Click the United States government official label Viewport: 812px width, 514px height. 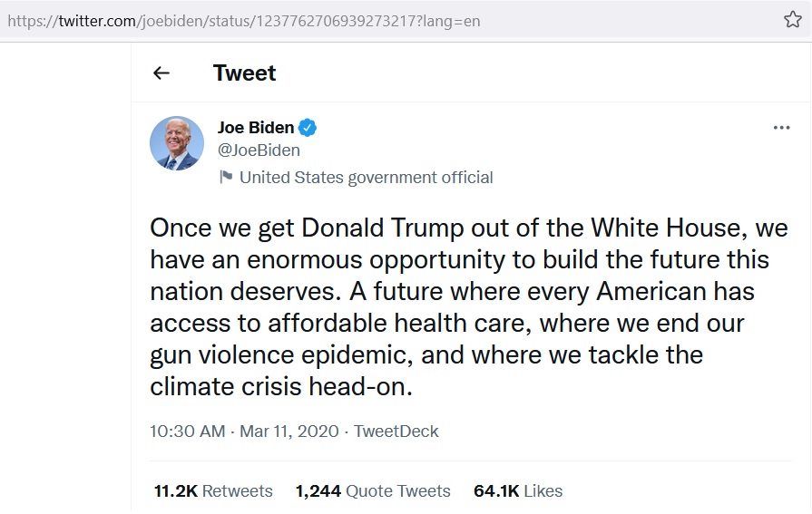366,178
